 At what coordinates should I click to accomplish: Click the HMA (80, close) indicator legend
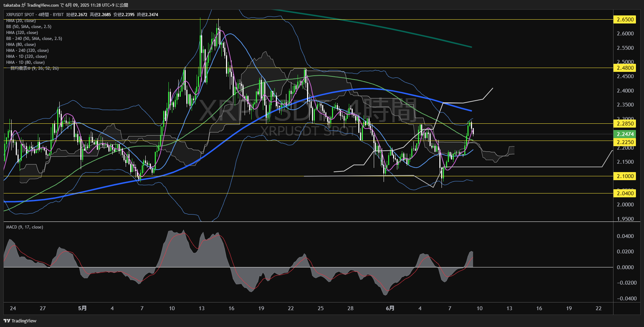(21, 45)
